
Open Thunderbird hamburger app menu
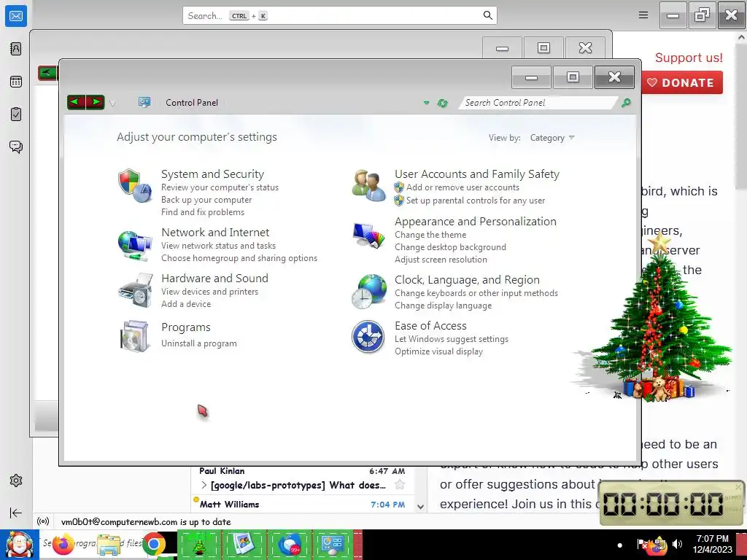click(x=643, y=15)
